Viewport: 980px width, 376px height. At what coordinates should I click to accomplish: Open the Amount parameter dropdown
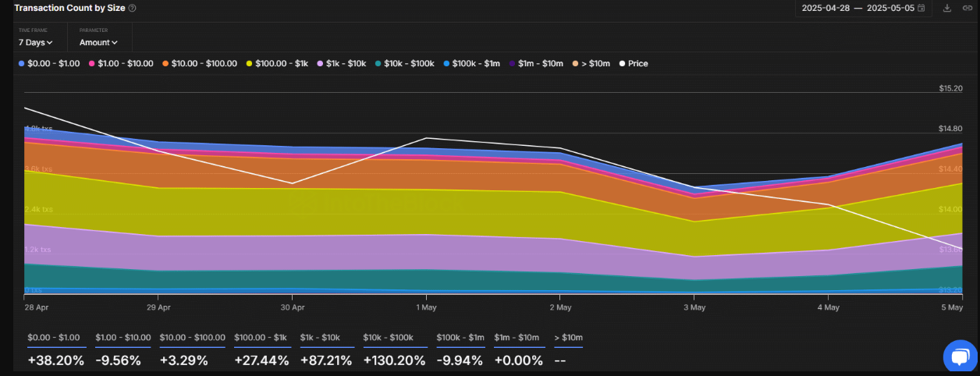(98, 42)
